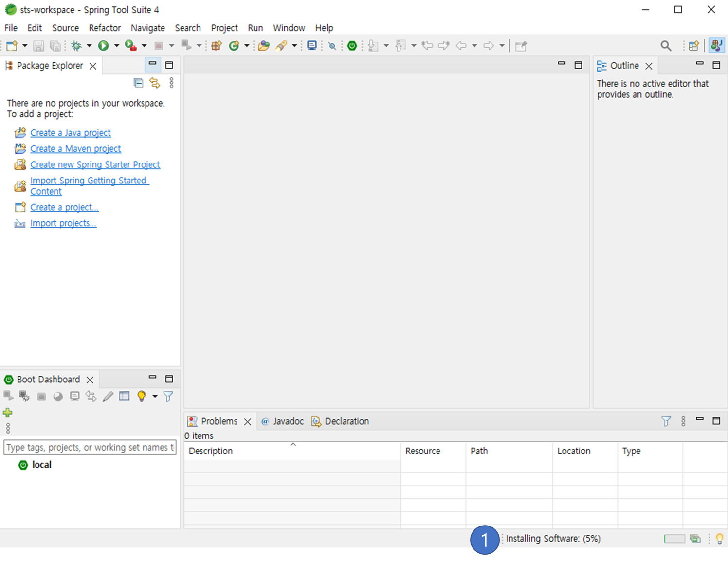Click the Open Type folder icon
The height and width of the screenshot is (562, 728).
264,46
